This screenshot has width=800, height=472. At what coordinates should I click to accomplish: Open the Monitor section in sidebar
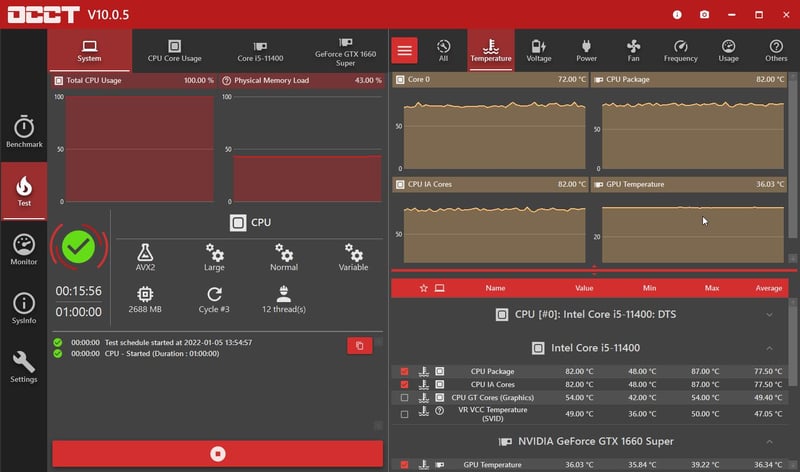[x=24, y=249]
